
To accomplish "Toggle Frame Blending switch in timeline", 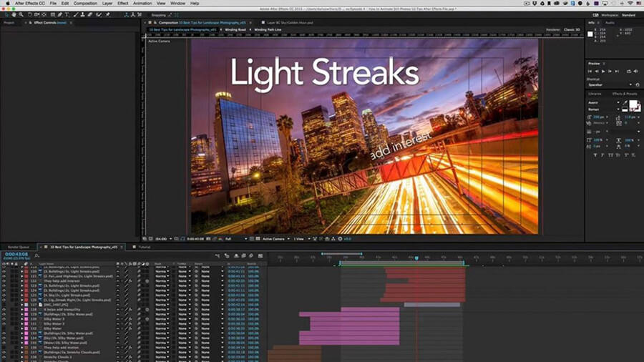I will (243, 255).
